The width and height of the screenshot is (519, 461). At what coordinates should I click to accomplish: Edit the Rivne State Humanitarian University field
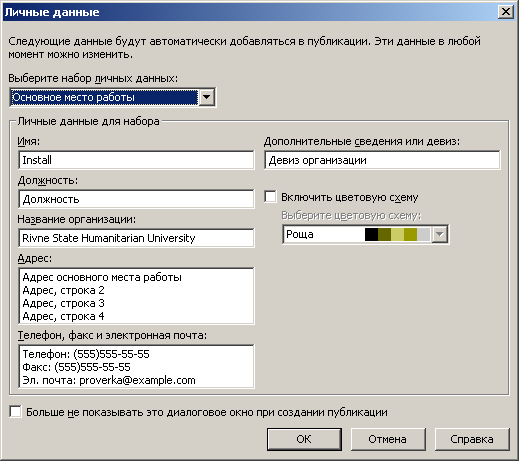[136, 238]
